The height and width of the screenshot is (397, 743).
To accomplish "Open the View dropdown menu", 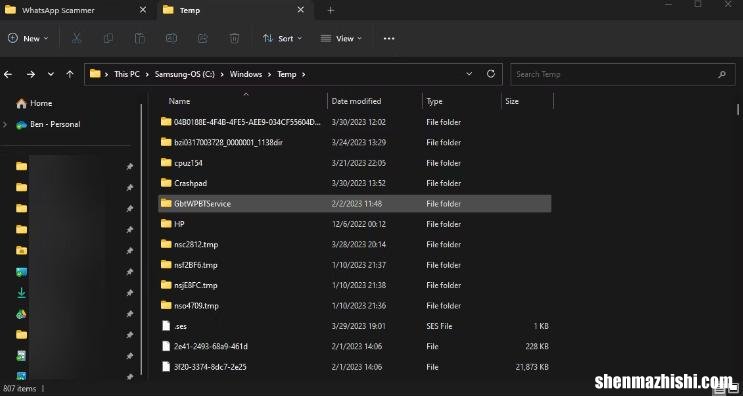I will tap(341, 38).
